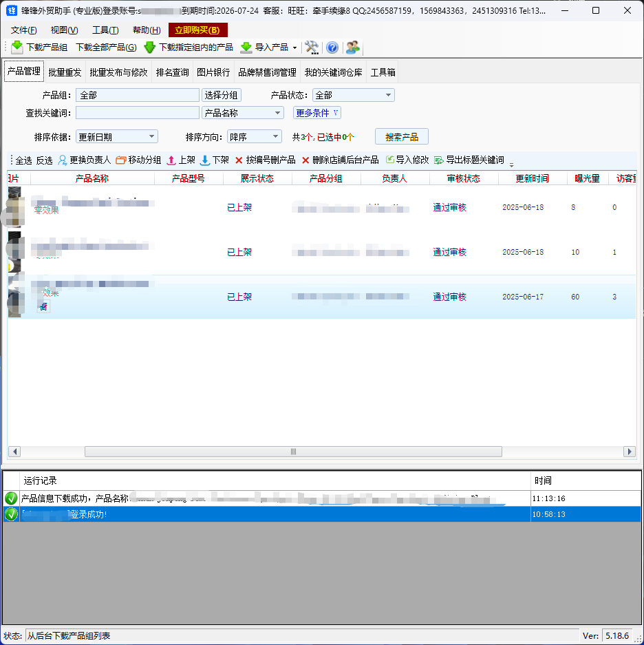Click the user accounts icon in toolbar
Screen dimensions: 644x645
(353, 47)
